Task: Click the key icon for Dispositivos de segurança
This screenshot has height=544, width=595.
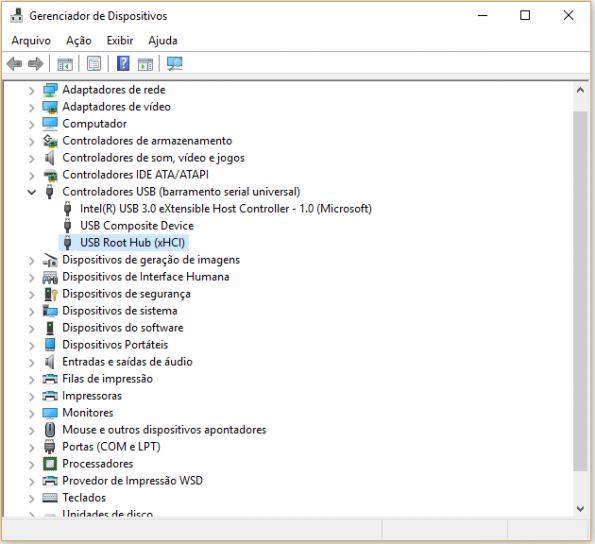Action: (x=50, y=294)
